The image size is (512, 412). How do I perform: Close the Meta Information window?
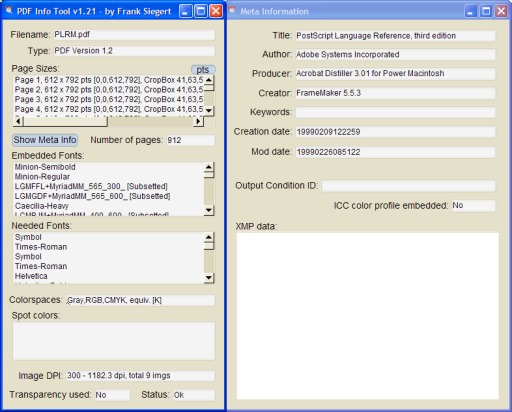point(501,11)
